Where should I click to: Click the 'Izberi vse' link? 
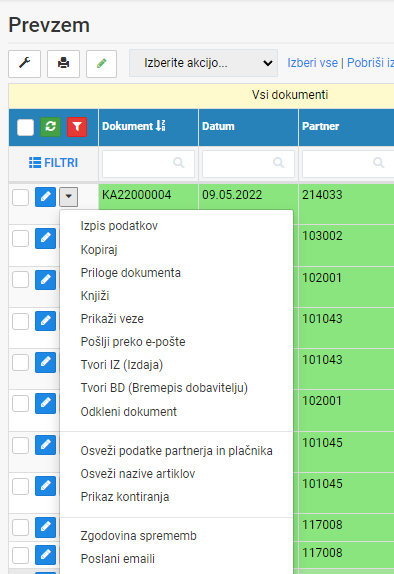[x=312, y=63]
